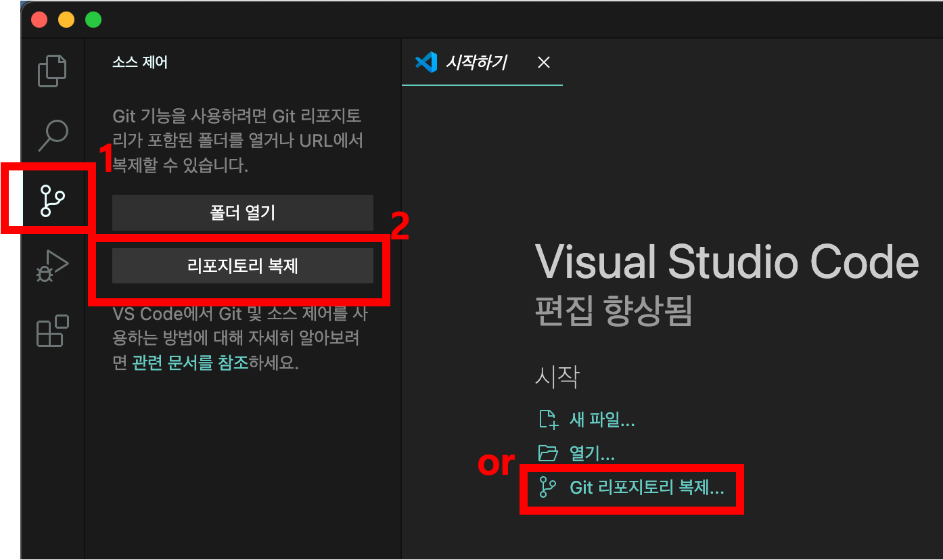Click the 시작 section heading
The image size is (943, 560).
[x=557, y=377]
